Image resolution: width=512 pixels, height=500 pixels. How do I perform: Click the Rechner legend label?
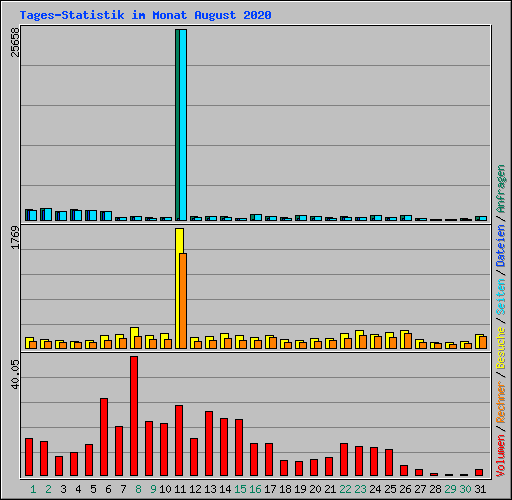click(501, 402)
